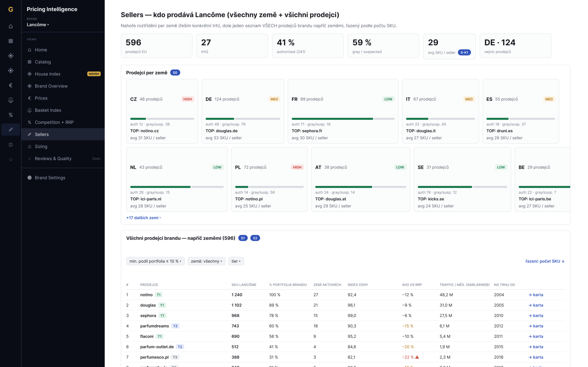588x367 pixels.
Task: Click the Index ceny column header
Action: (x=358, y=285)
